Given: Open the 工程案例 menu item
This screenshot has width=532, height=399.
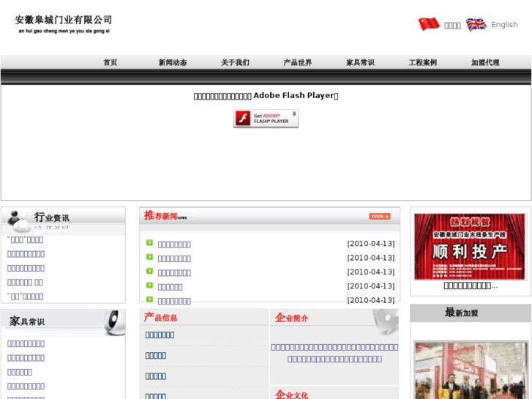Looking at the screenshot, I should point(423,62).
